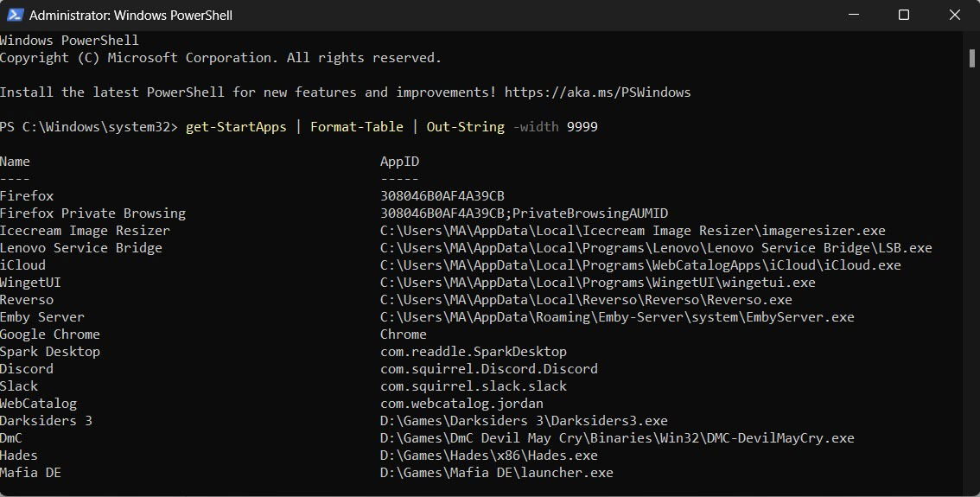Viewport: 980px width, 497px height.
Task: Click the 'PS C:\Windows\system32>' prompt
Action: (89, 127)
